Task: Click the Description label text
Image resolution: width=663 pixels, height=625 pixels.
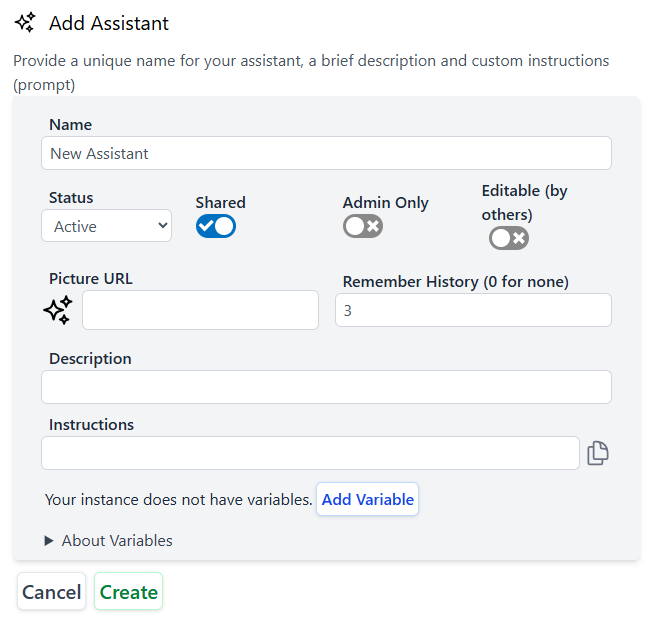Action: 90,359
